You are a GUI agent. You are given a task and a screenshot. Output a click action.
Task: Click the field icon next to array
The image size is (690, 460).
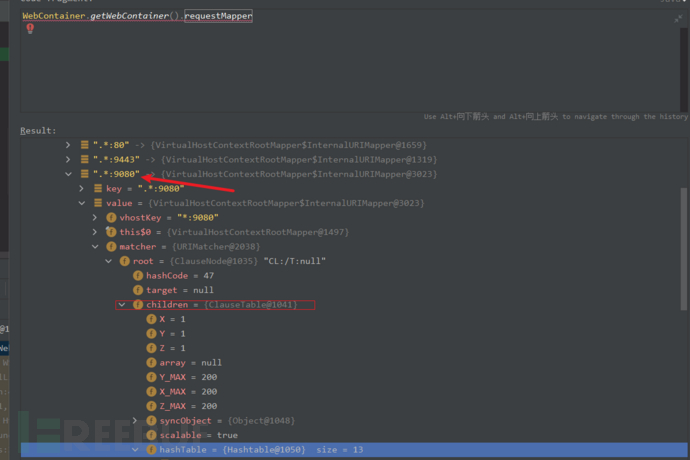[152, 362]
